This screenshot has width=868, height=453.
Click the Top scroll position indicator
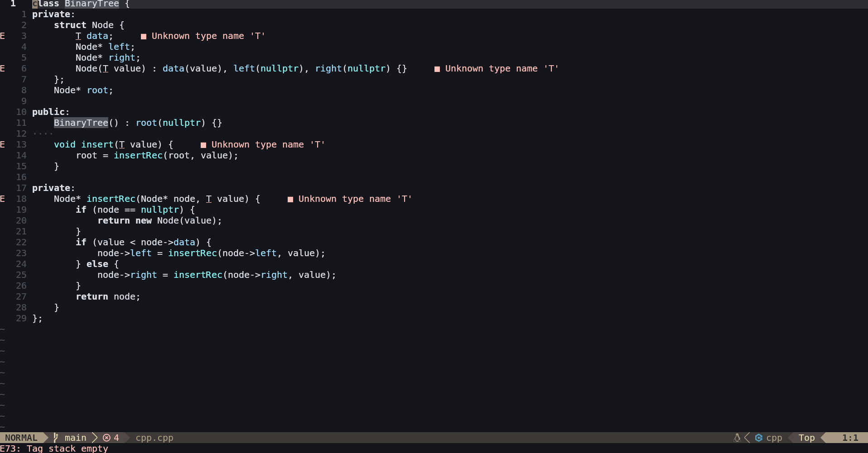[x=806, y=438]
